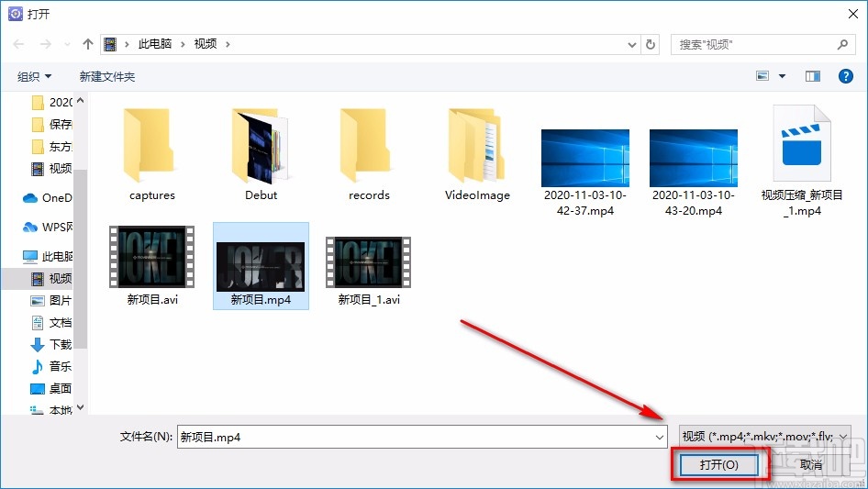This screenshot has width=868, height=489.
Task: Select video 2020-11-03-10-43-20.mp4
Action: point(694,172)
